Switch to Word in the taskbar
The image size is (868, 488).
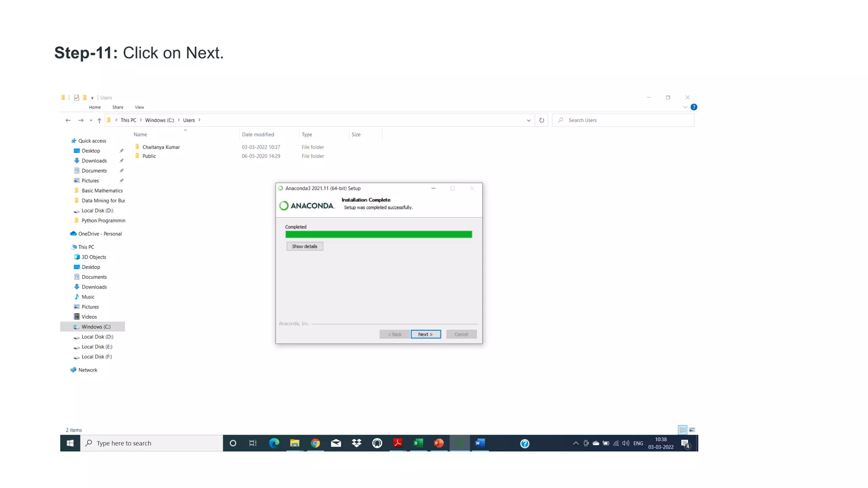click(x=480, y=443)
